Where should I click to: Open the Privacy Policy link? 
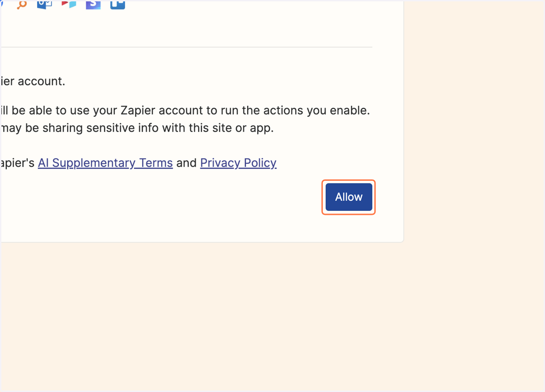(238, 163)
